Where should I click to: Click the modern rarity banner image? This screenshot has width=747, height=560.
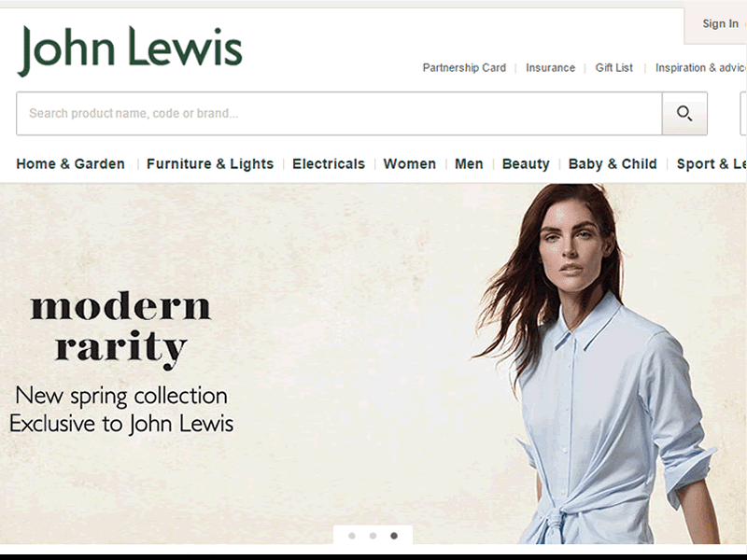click(x=373, y=364)
